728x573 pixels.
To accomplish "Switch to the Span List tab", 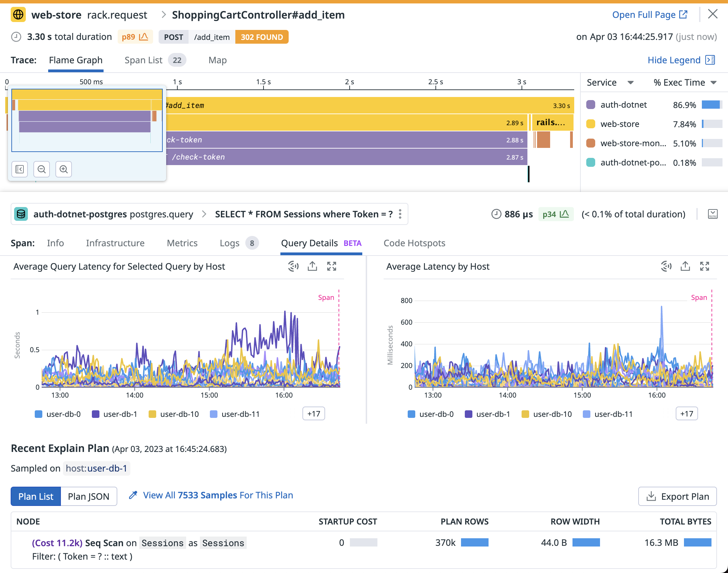I will pyautogui.click(x=143, y=60).
